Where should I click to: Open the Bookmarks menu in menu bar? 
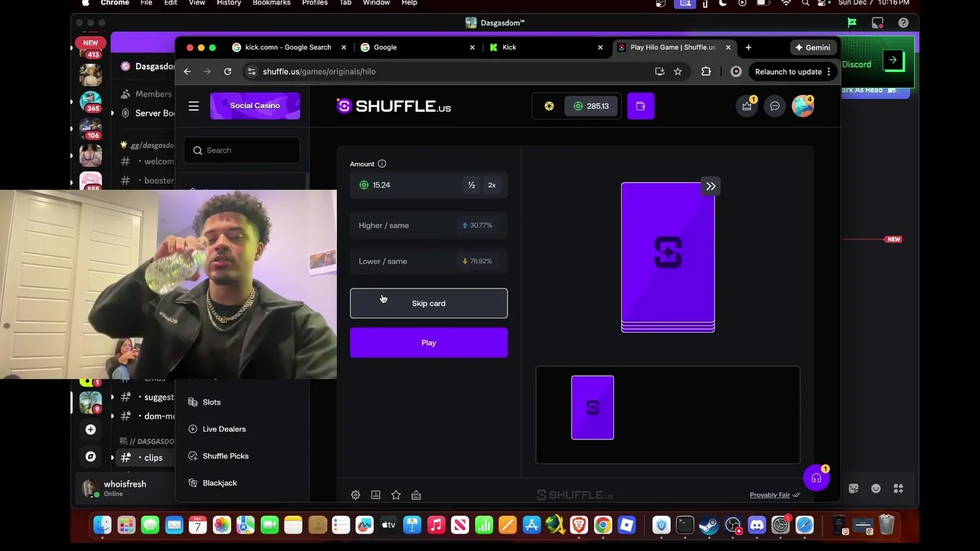click(x=272, y=3)
